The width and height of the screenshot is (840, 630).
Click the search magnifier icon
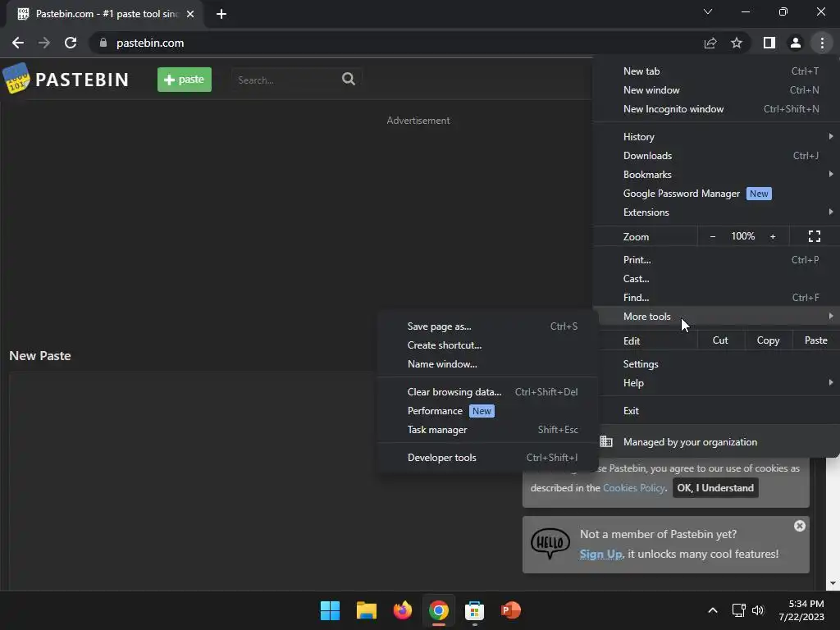pyautogui.click(x=348, y=80)
